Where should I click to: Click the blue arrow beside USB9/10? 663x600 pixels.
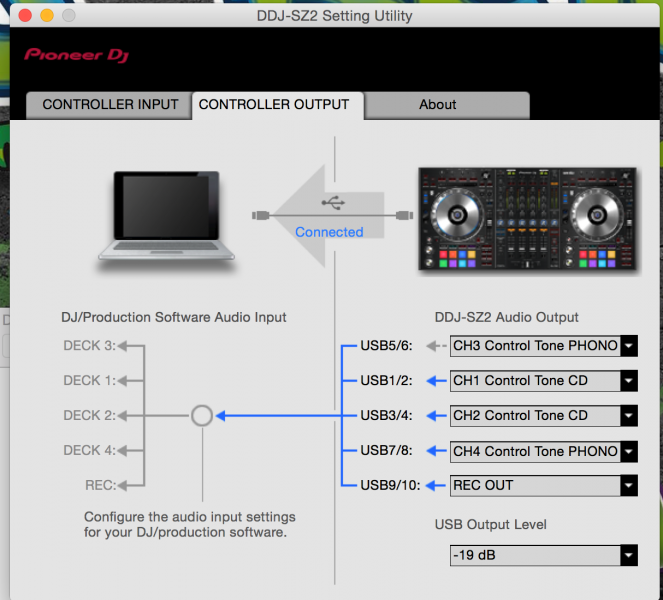(x=436, y=485)
